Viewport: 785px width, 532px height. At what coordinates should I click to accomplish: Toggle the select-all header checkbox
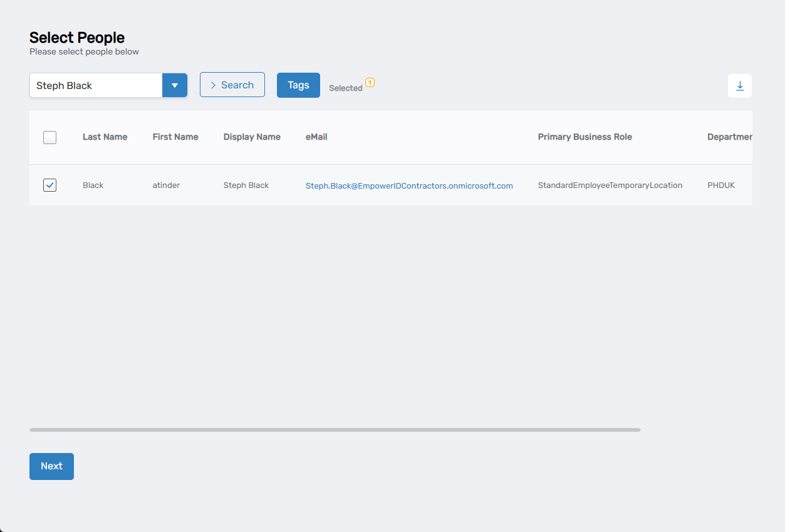(x=49, y=137)
